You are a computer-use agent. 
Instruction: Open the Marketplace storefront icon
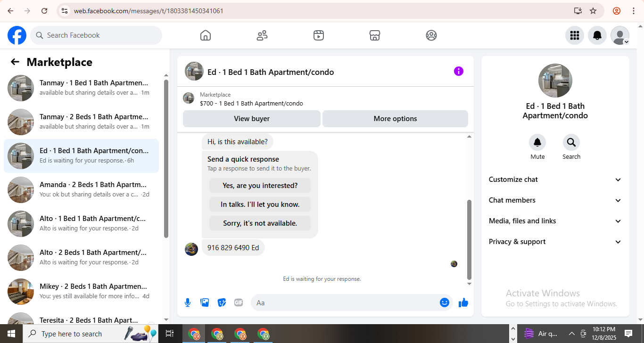click(375, 35)
